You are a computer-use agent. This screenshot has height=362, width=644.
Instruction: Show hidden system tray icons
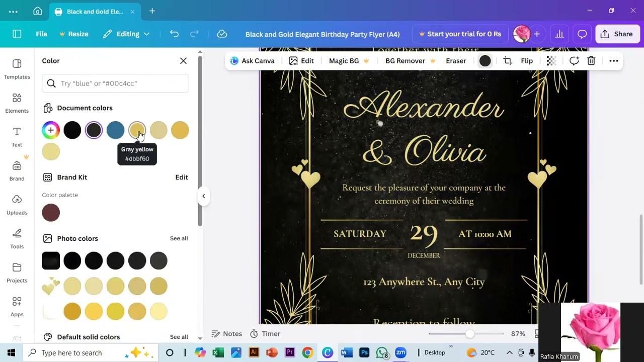point(509,352)
